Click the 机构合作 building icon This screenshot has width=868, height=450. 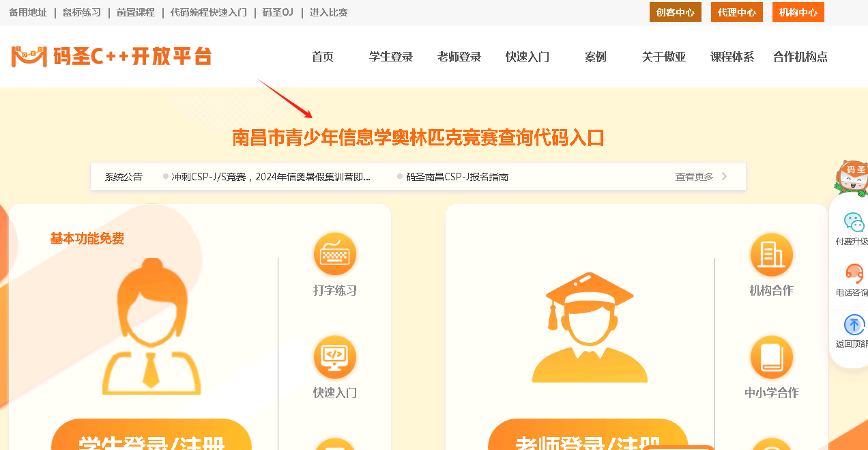(771, 255)
